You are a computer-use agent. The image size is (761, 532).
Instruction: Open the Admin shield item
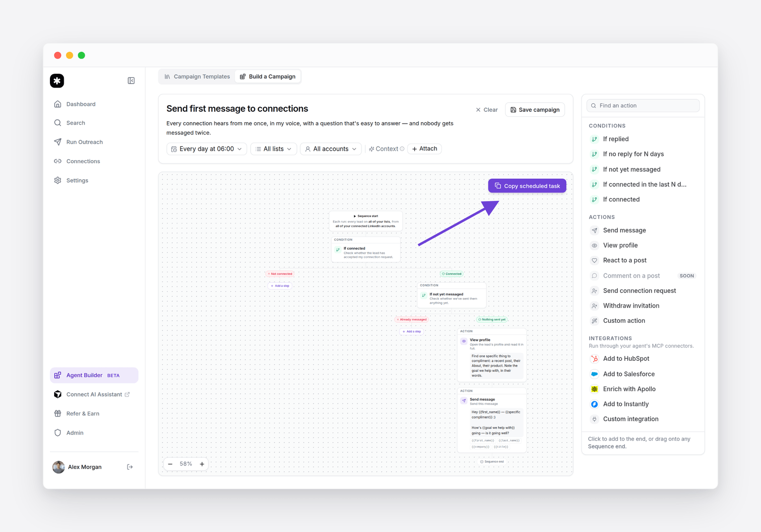click(x=94, y=433)
